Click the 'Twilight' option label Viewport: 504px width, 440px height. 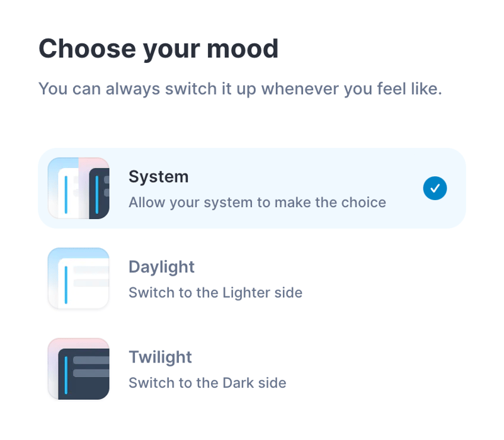160,357
